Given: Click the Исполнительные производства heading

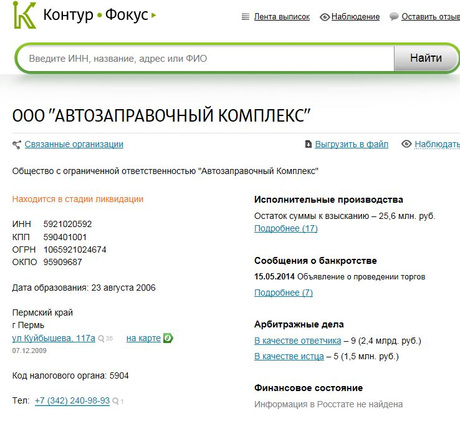Looking at the screenshot, I should [x=329, y=200].
